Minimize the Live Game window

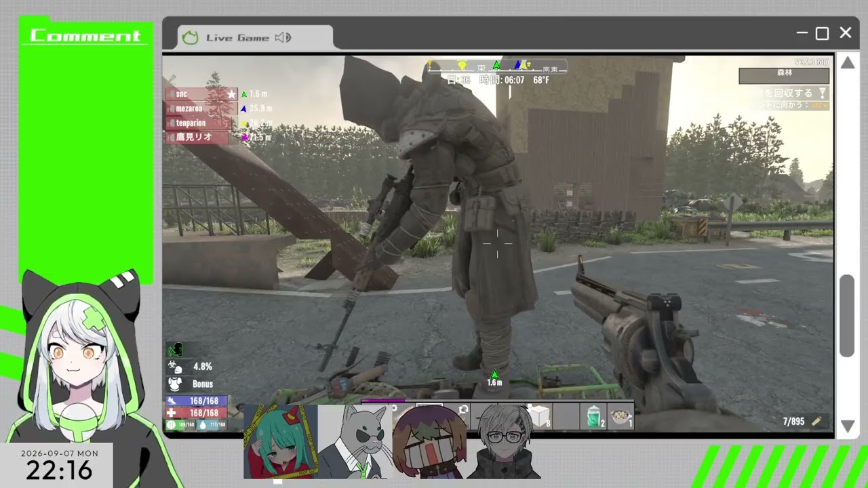[802, 33]
